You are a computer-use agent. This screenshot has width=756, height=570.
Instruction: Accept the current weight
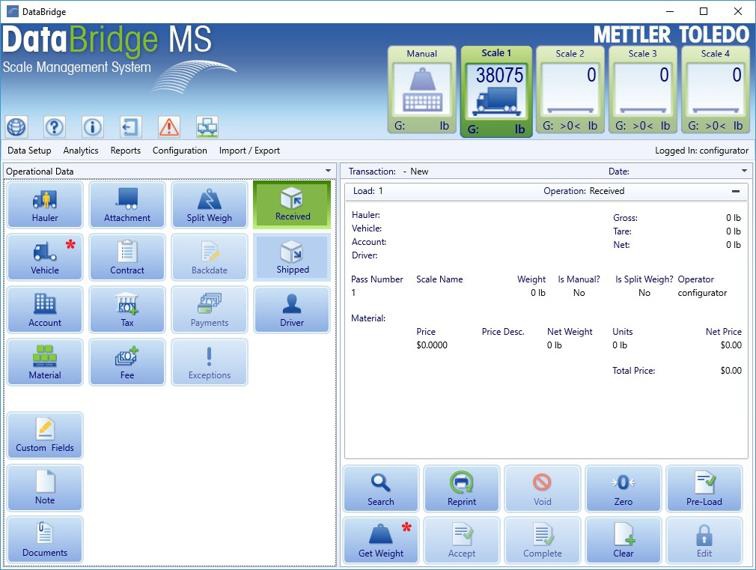pyautogui.click(x=462, y=540)
